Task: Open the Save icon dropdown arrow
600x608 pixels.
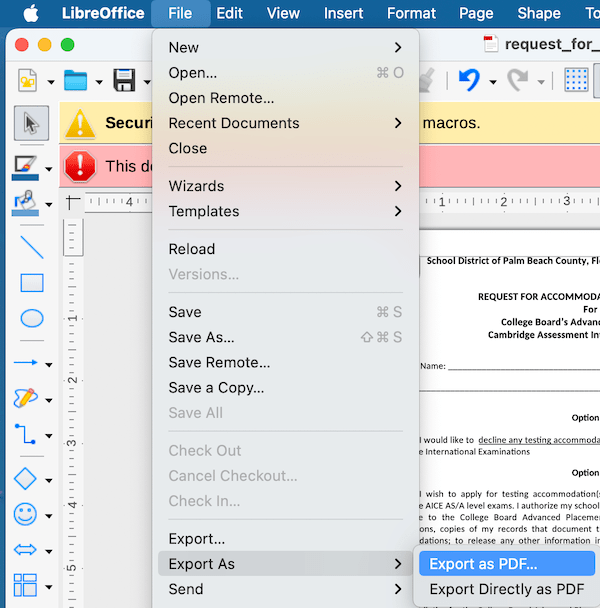Action: [147, 82]
